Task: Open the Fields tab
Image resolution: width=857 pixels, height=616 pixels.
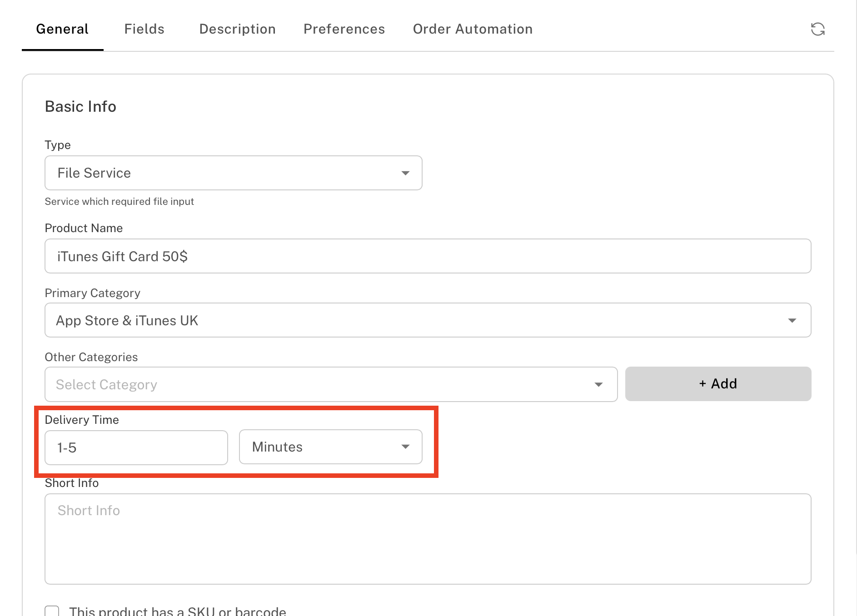Action: 144,29
